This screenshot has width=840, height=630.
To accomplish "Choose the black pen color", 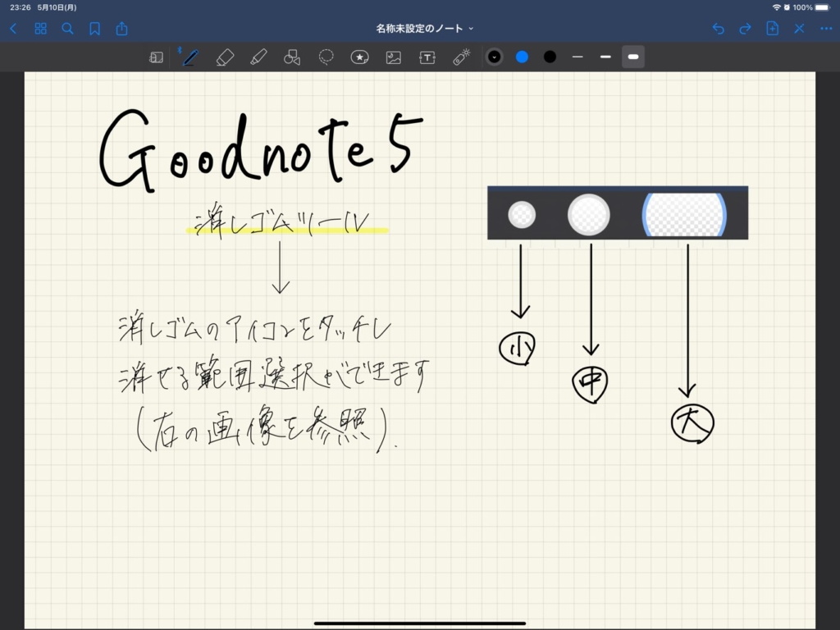I will point(550,57).
